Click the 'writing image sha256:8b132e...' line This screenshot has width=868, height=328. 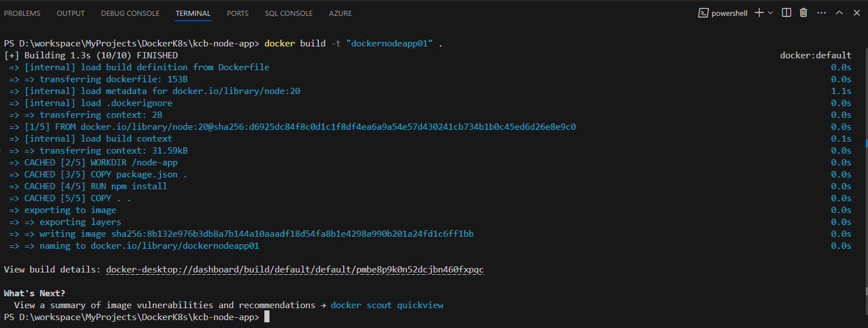point(241,234)
